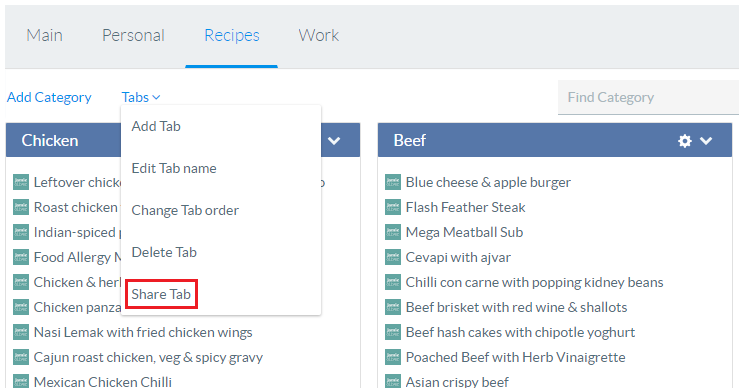Viewport: 739px width, 388px height.
Task: Open Poached Beef with Herb Vinaigrette link
Action: [516, 357]
